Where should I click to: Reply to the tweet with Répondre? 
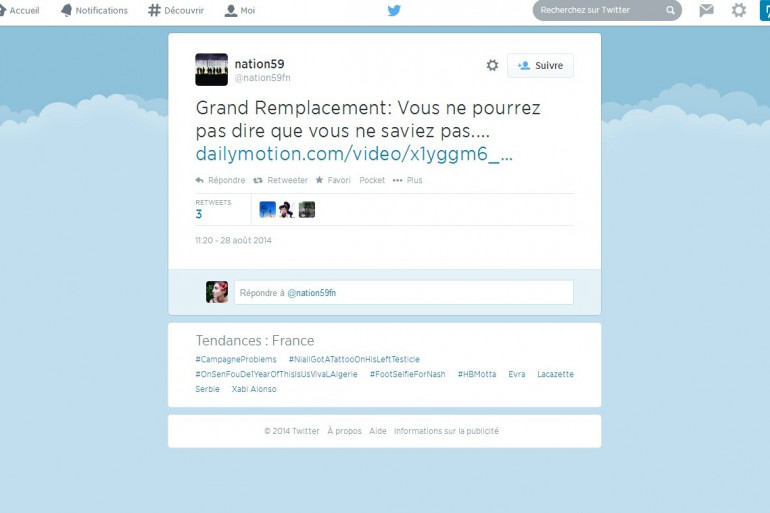click(x=220, y=180)
